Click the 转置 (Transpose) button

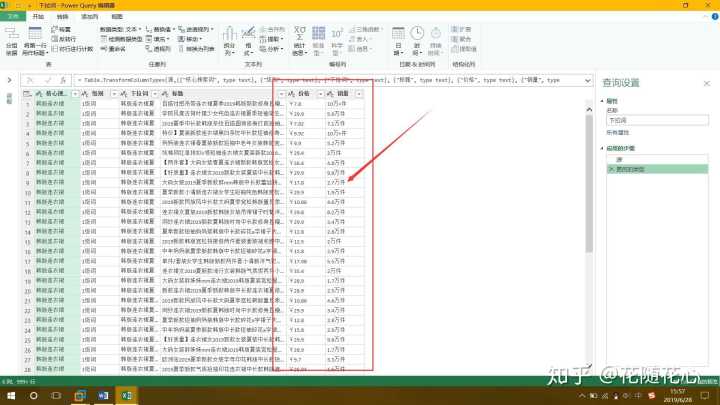pyautogui.click(x=64, y=30)
